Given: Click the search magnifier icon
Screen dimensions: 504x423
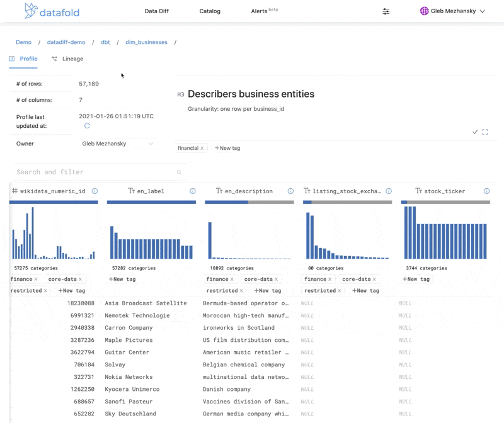Looking at the screenshot, I should pos(179,172).
